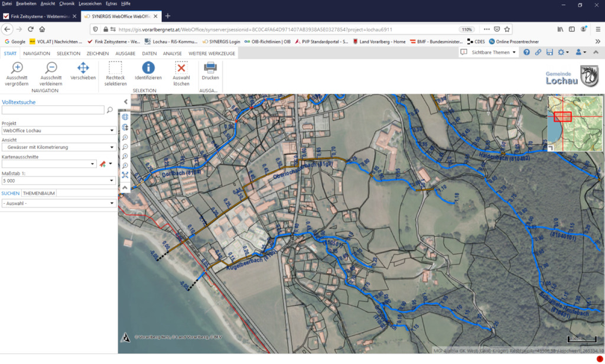Viewport: 605px width, 364px height.
Task: Collapse the overview map with corner arrow
Action: (x=551, y=148)
